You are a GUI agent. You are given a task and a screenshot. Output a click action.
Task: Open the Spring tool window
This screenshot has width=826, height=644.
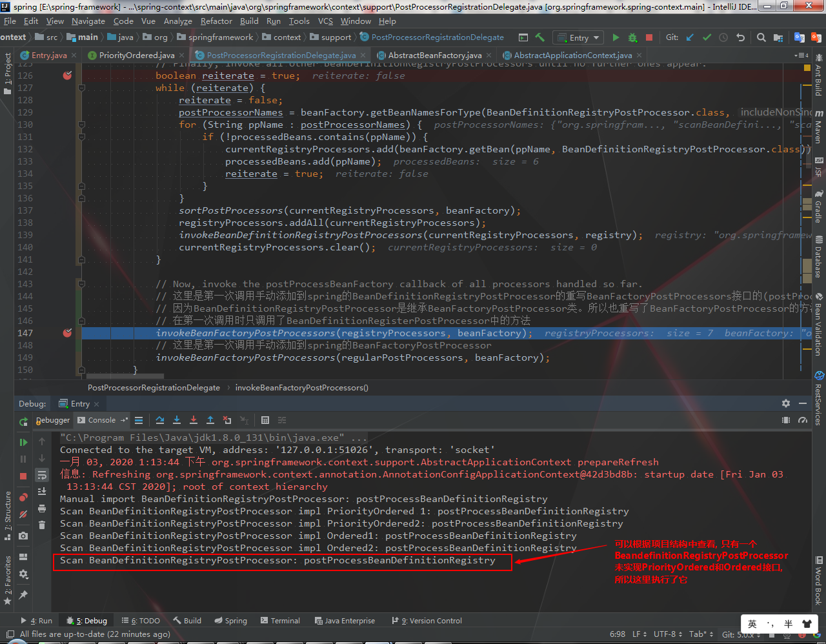[x=230, y=621]
